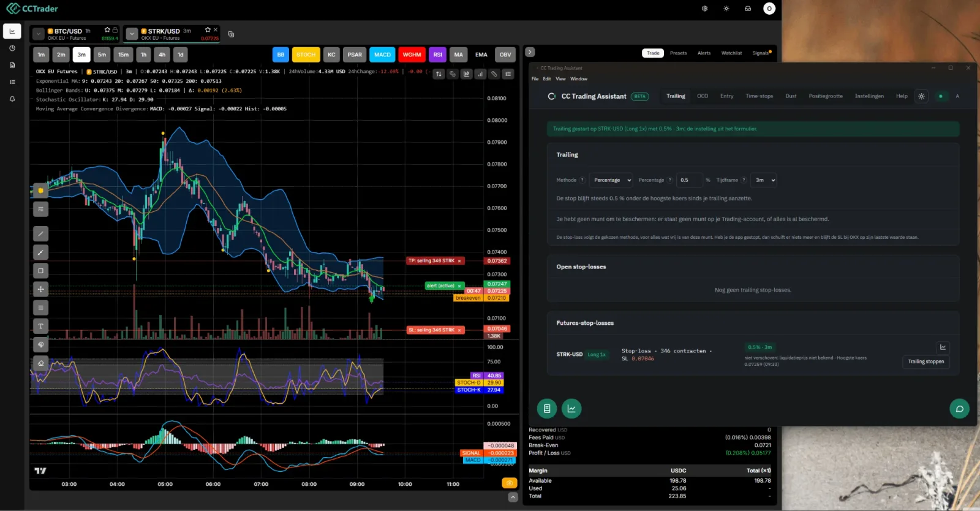Open the Methode Percentage dropdown
980x511 pixels.
click(612, 180)
